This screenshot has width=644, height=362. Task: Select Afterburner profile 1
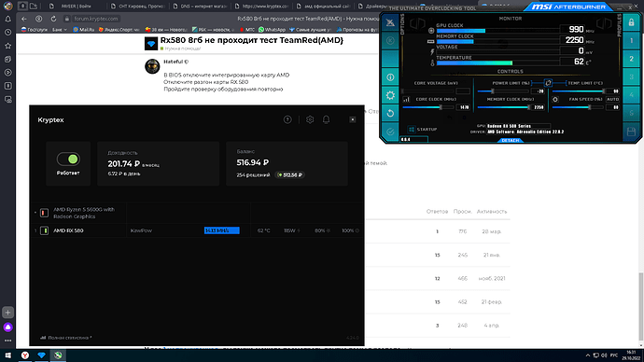[631, 41]
